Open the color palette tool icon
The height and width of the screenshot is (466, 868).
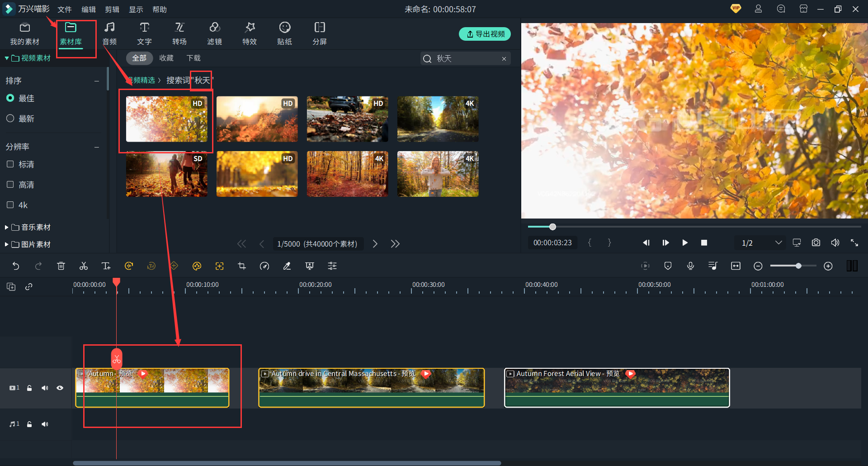[197, 266]
